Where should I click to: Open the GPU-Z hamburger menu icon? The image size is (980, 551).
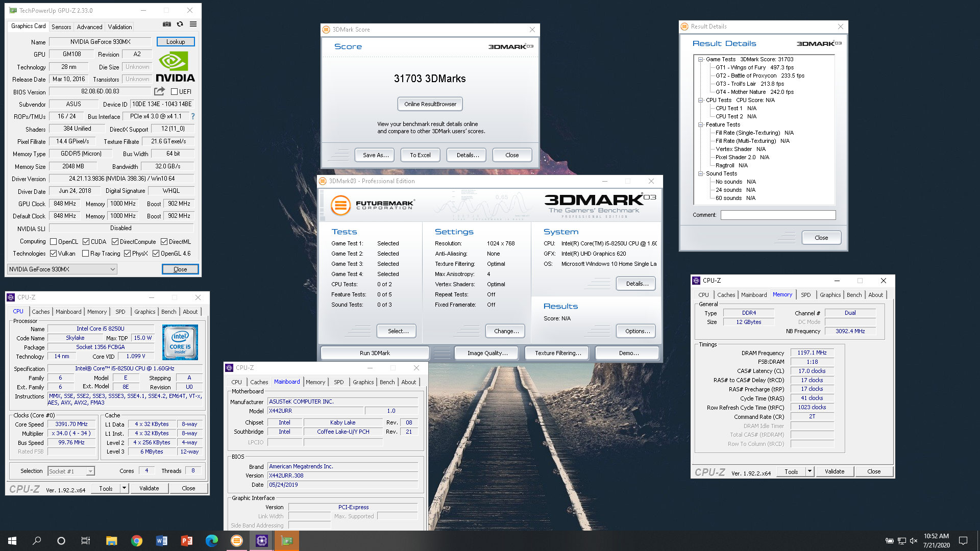(193, 24)
